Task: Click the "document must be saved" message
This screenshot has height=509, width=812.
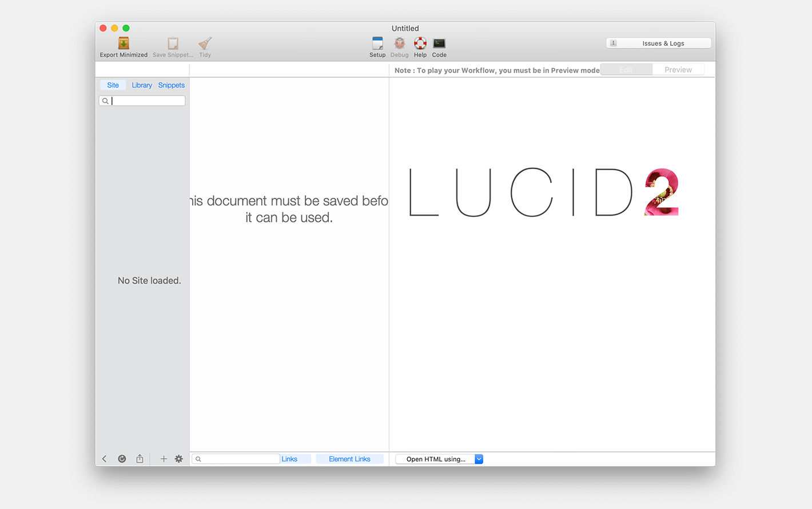Action: coord(289,209)
